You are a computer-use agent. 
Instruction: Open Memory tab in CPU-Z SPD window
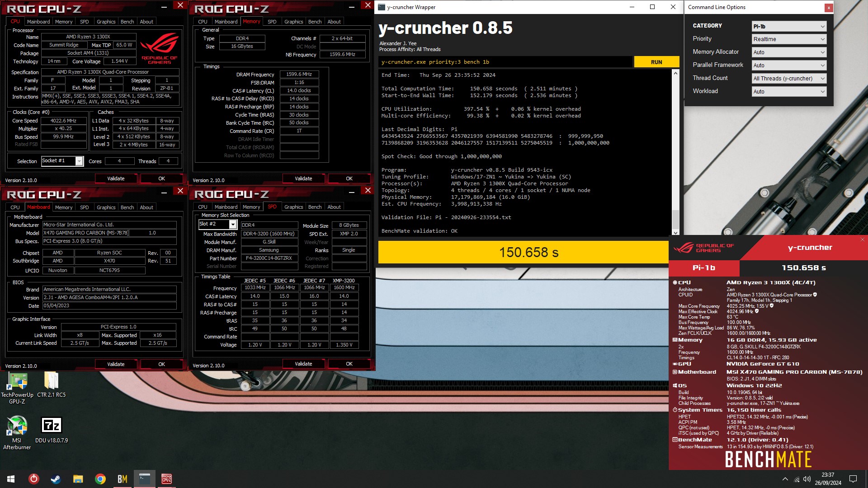pyautogui.click(x=251, y=207)
